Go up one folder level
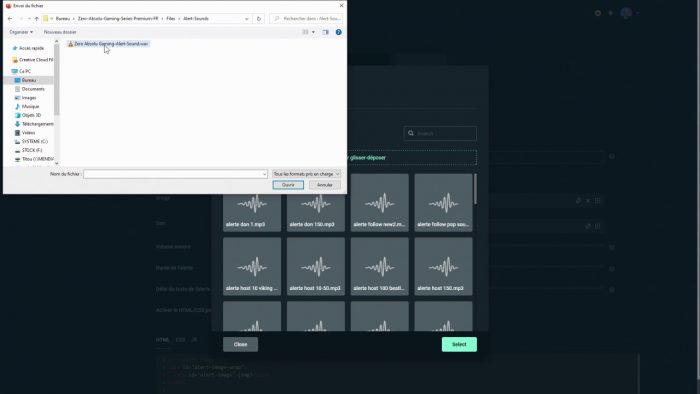 (37, 19)
